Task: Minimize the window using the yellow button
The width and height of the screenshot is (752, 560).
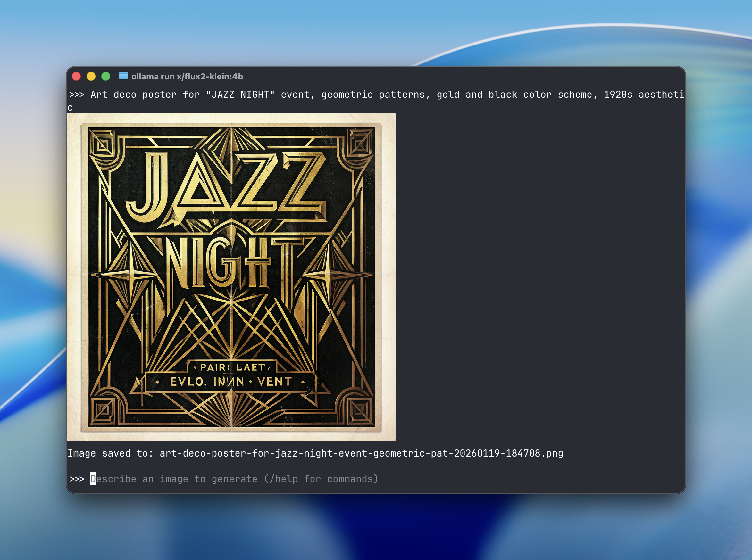Action: click(91, 76)
